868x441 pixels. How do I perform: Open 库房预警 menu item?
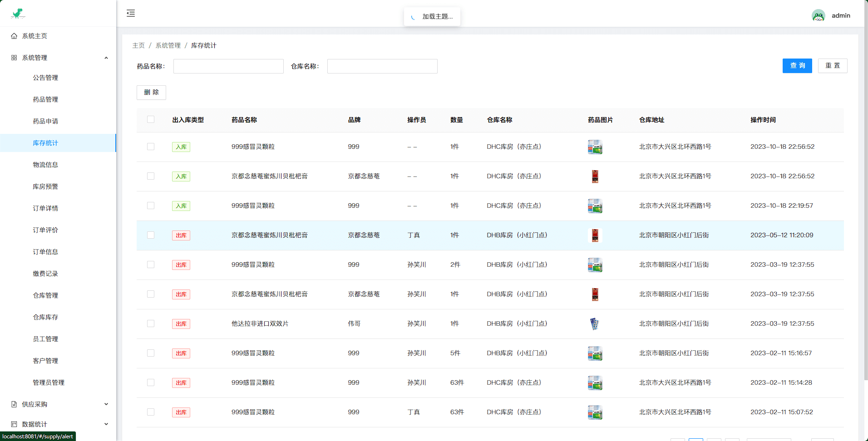point(58,186)
